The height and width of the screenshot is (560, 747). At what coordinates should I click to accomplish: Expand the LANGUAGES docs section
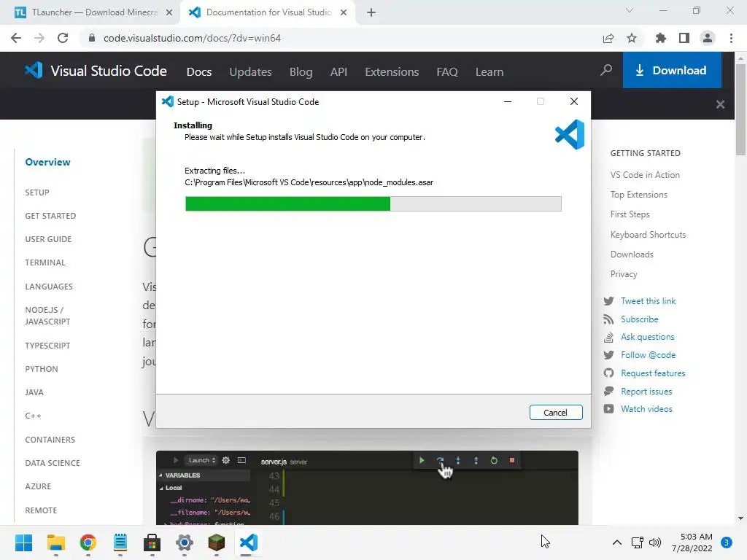point(49,286)
